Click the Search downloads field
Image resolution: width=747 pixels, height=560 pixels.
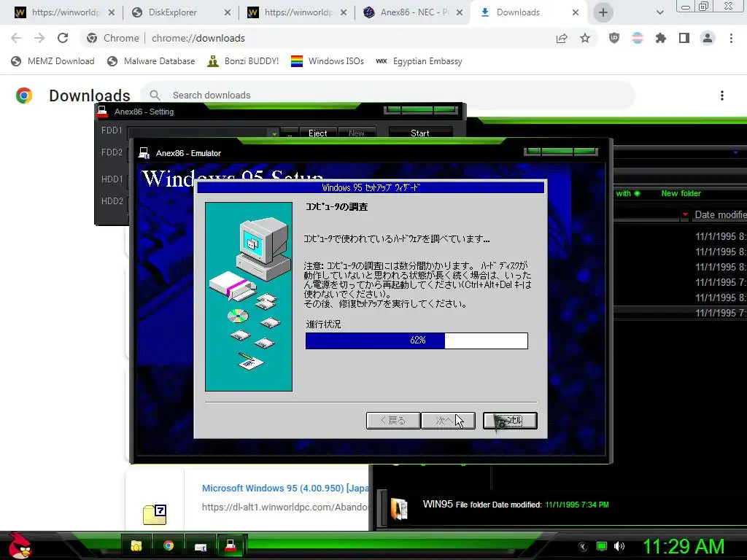pyautogui.click(x=388, y=96)
